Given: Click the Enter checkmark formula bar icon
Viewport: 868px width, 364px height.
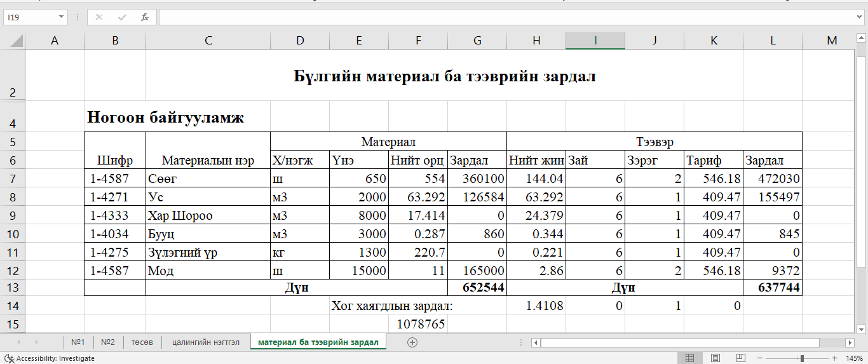Looking at the screenshot, I should [x=122, y=17].
